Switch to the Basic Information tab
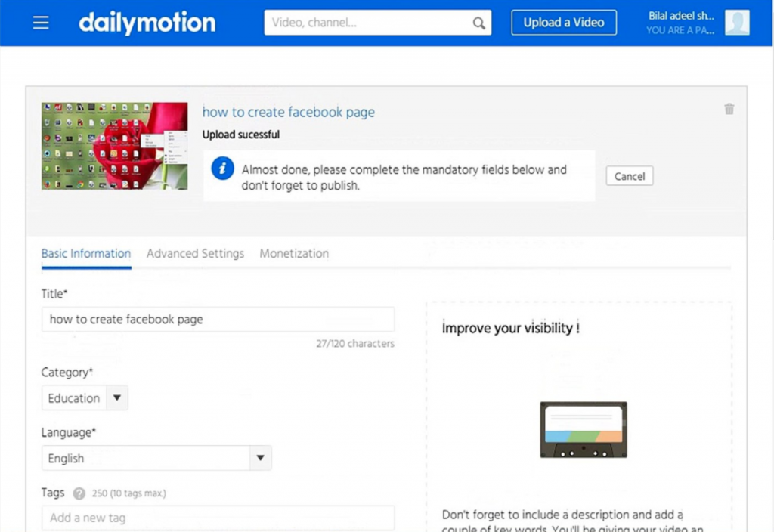774x532 pixels. click(x=86, y=254)
